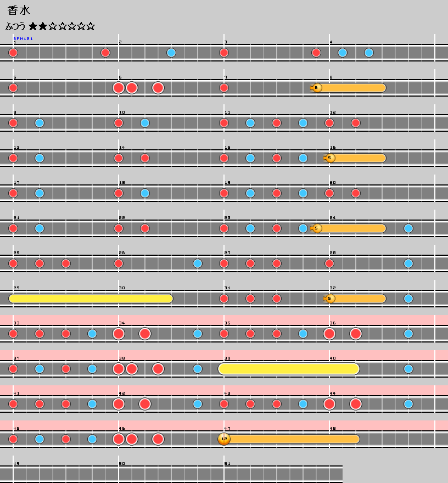The image size is (448, 483).
Task: Select the large yellow drumroll in measure 39
Action: click(x=289, y=369)
